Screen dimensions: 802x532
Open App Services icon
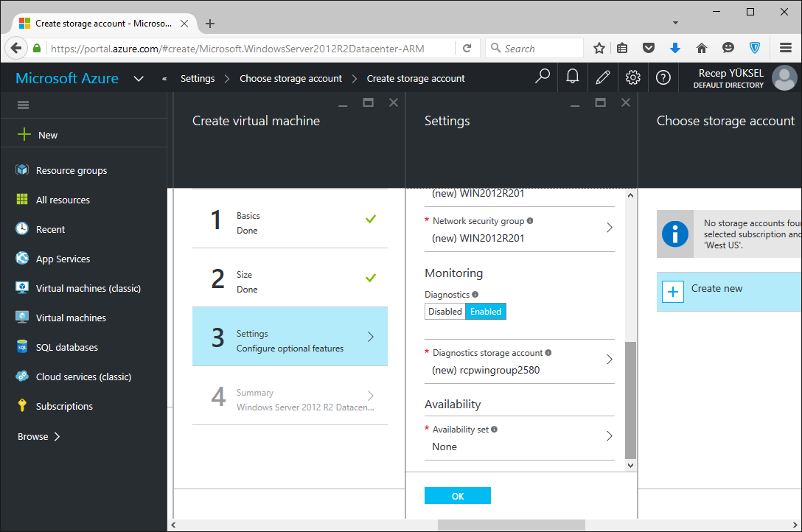(22, 258)
